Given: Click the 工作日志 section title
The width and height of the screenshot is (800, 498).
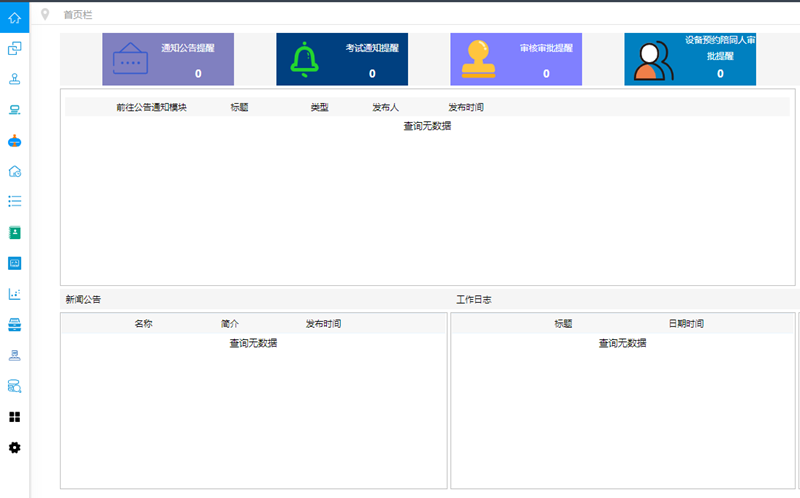Looking at the screenshot, I should 474,300.
